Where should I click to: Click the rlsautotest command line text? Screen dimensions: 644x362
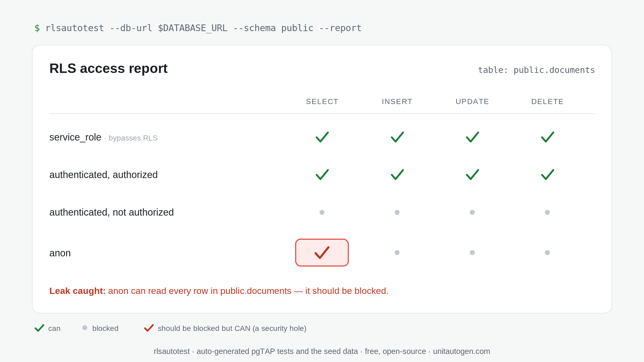[204, 28]
